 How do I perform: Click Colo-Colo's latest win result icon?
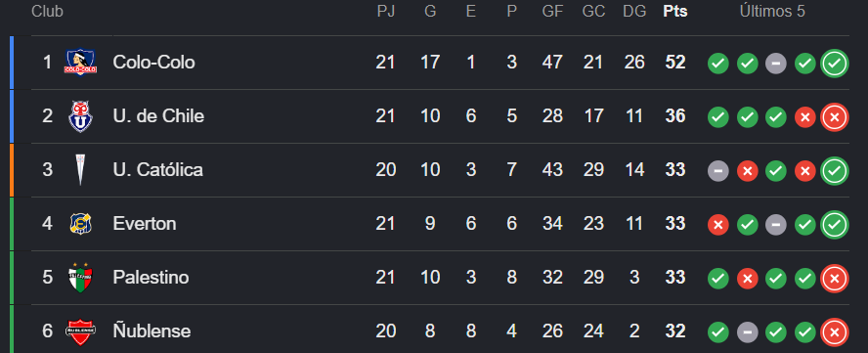coord(834,63)
